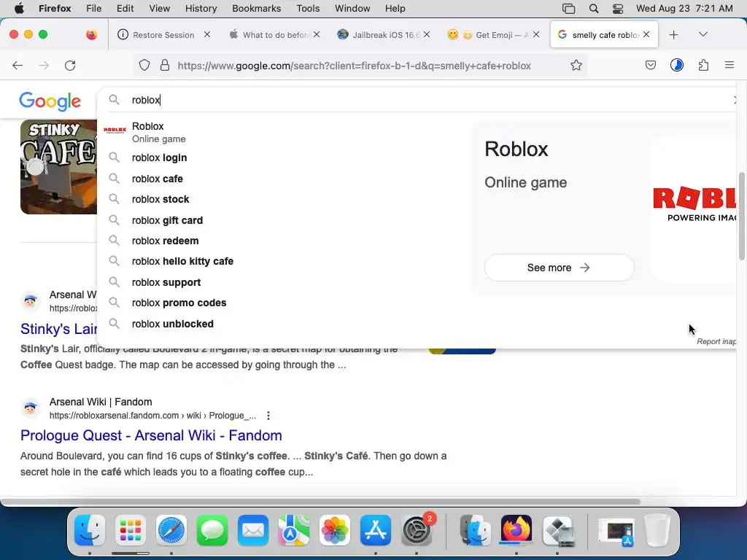Open the Tools menu
Image resolution: width=747 pixels, height=560 pixels.
click(x=308, y=8)
